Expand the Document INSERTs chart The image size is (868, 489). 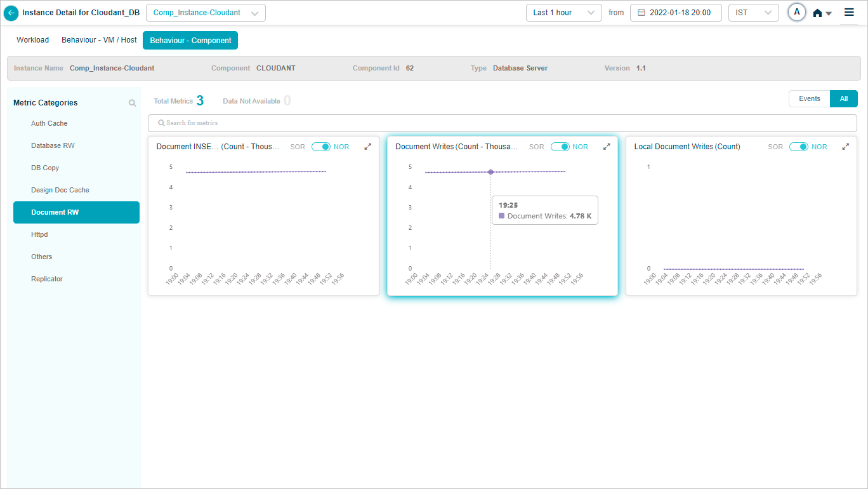367,147
